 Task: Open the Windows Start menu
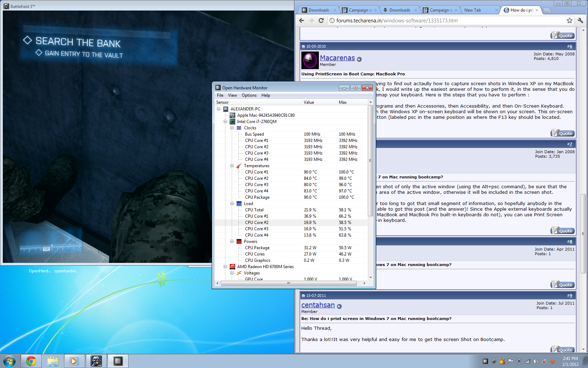click(9, 361)
